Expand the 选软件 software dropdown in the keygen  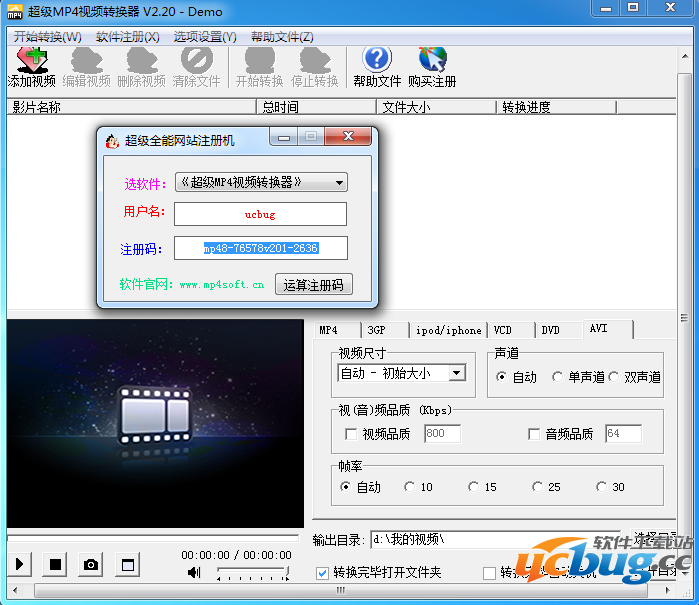(x=339, y=182)
